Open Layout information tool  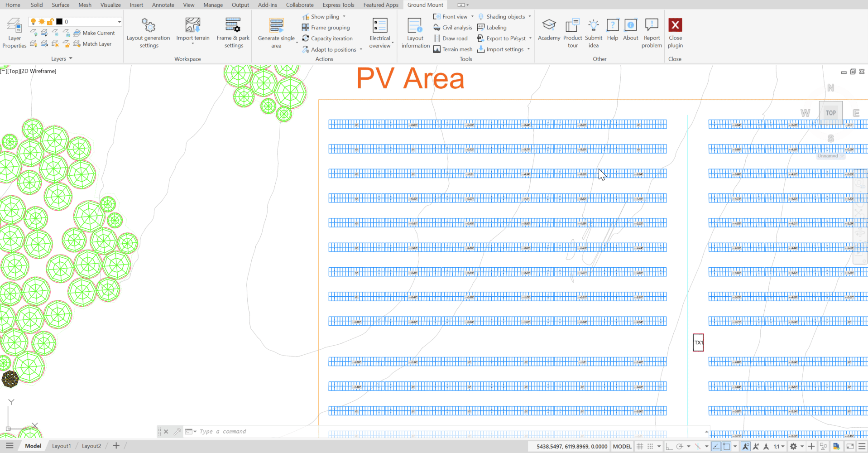point(415,33)
